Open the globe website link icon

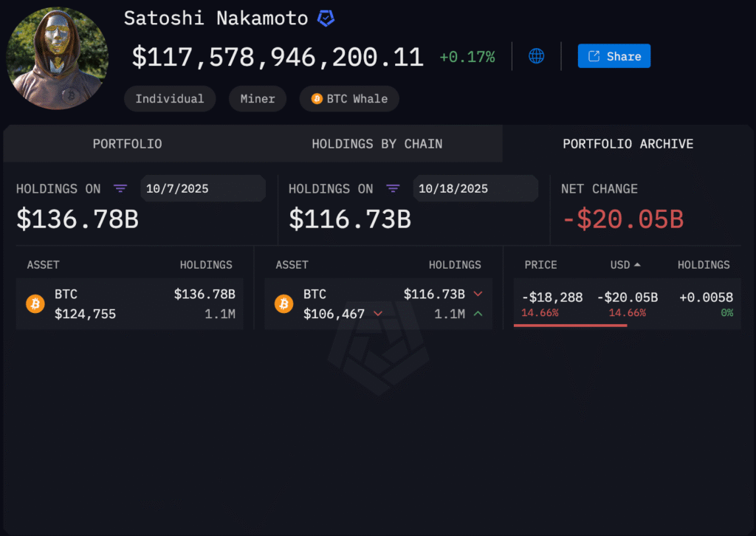pyautogui.click(x=535, y=55)
